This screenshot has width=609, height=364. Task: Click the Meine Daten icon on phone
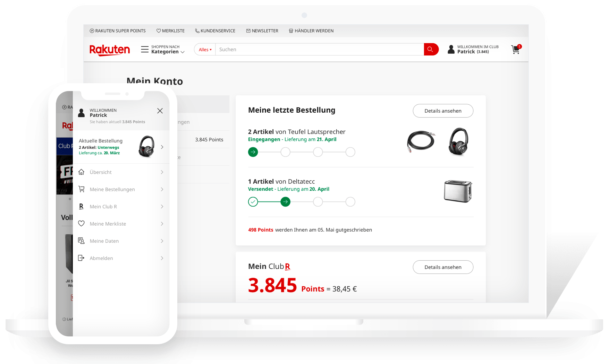coord(82,241)
